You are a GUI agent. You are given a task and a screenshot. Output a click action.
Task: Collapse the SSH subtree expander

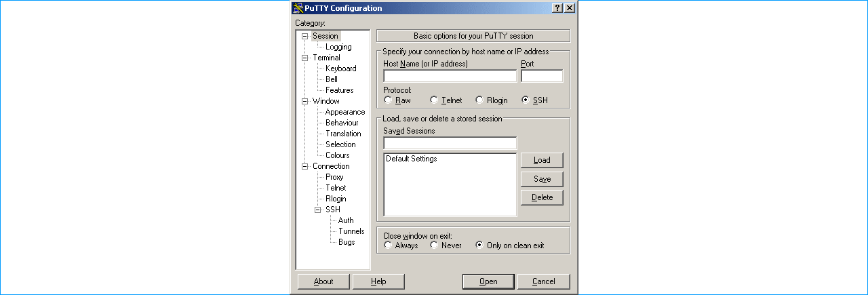318,210
